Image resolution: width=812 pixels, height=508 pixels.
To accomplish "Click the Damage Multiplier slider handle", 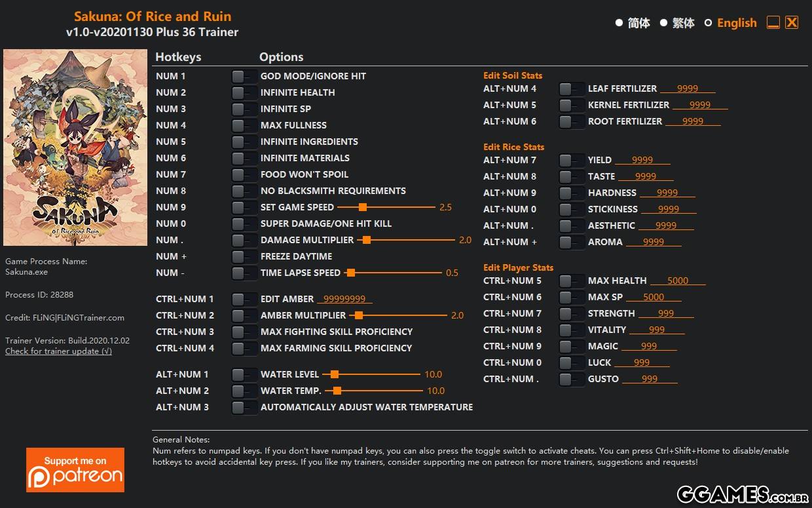I will click(x=367, y=240).
